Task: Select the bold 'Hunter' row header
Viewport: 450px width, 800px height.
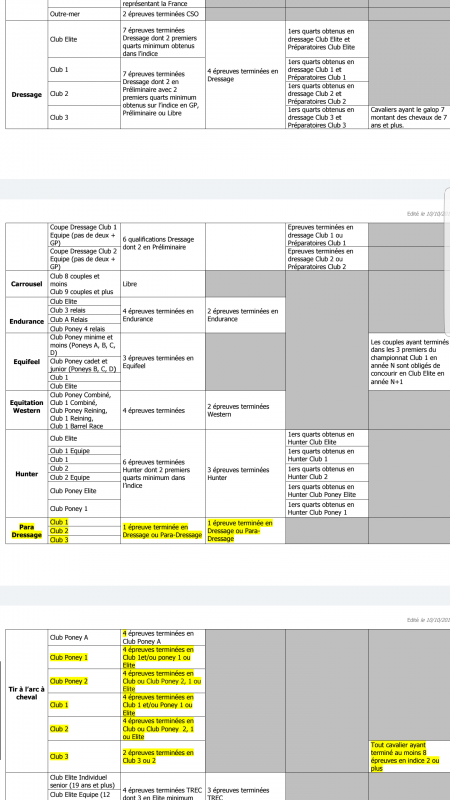Action: pos(27,473)
